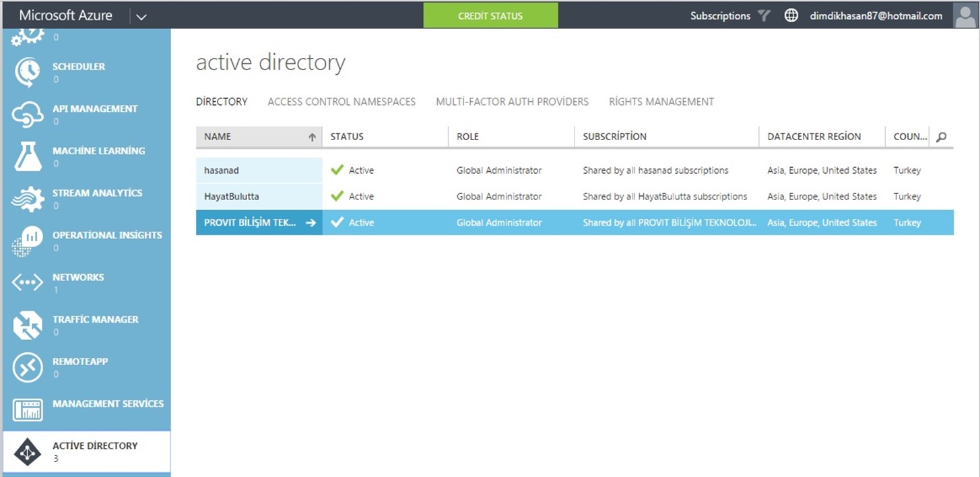Click Turkey in the HayatBulutta row
The height and width of the screenshot is (477, 980).
coord(907,197)
